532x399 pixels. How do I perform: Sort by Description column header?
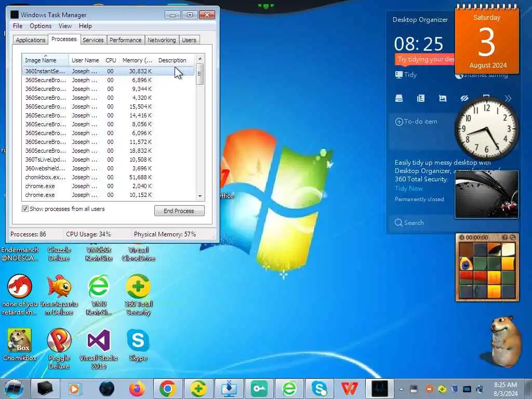pyautogui.click(x=175, y=60)
